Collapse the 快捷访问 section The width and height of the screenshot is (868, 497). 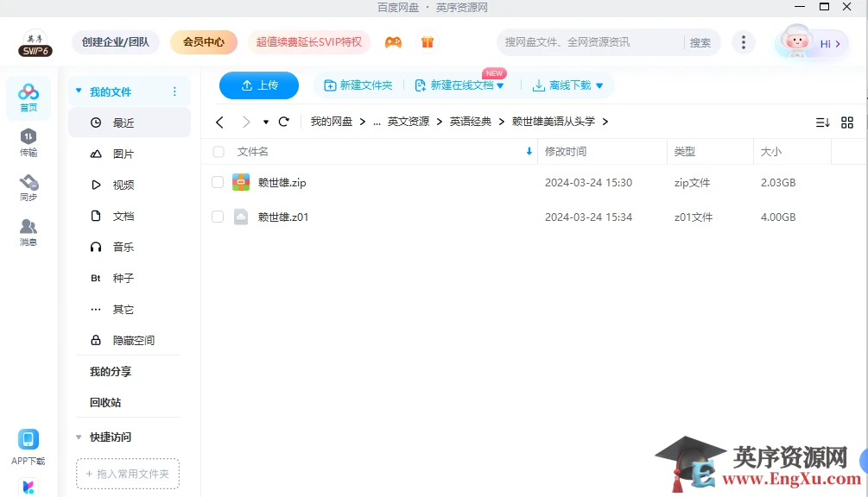pos(79,437)
